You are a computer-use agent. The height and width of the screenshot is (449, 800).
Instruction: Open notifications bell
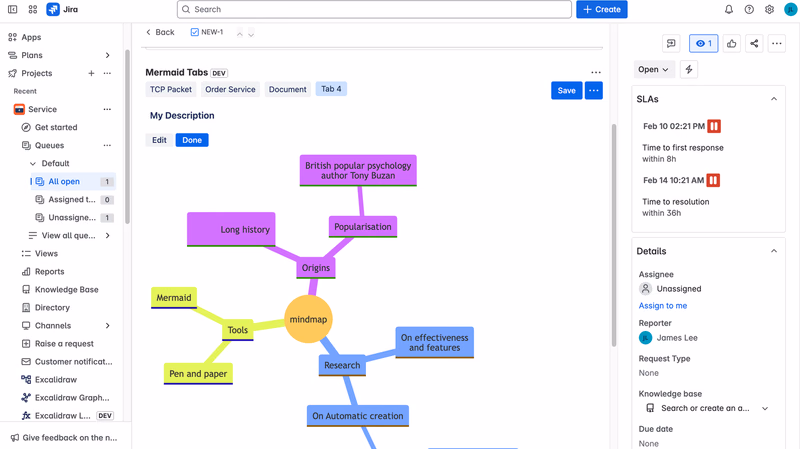(729, 9)
